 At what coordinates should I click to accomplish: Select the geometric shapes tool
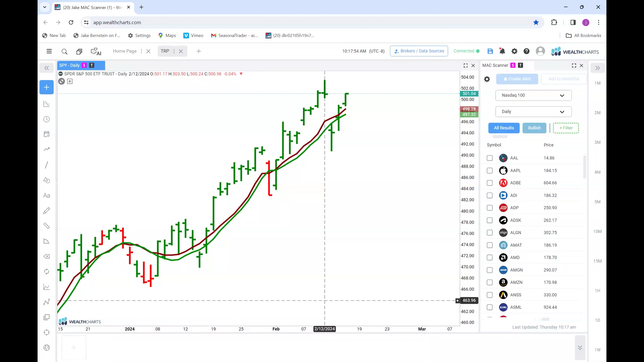coord(47,180)
